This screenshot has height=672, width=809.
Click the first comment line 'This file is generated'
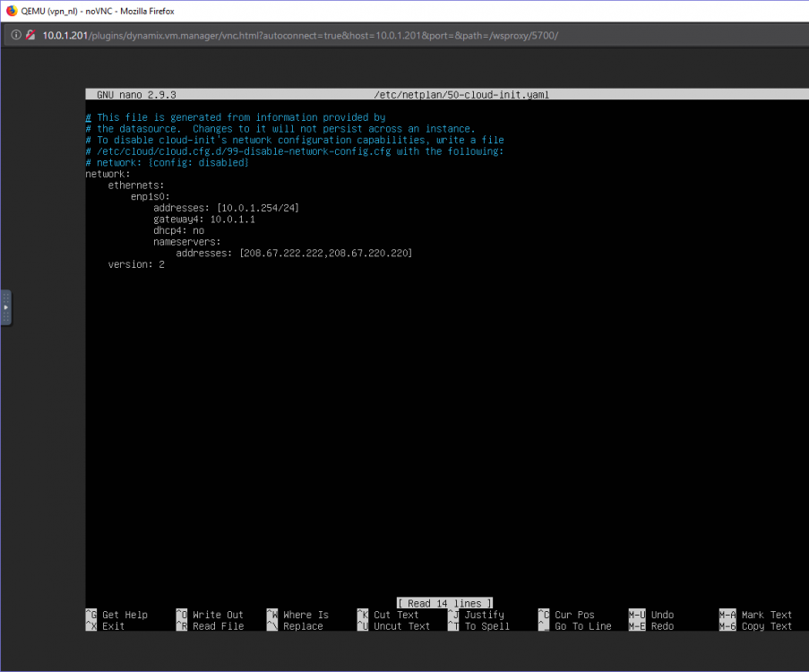[236, 117]
